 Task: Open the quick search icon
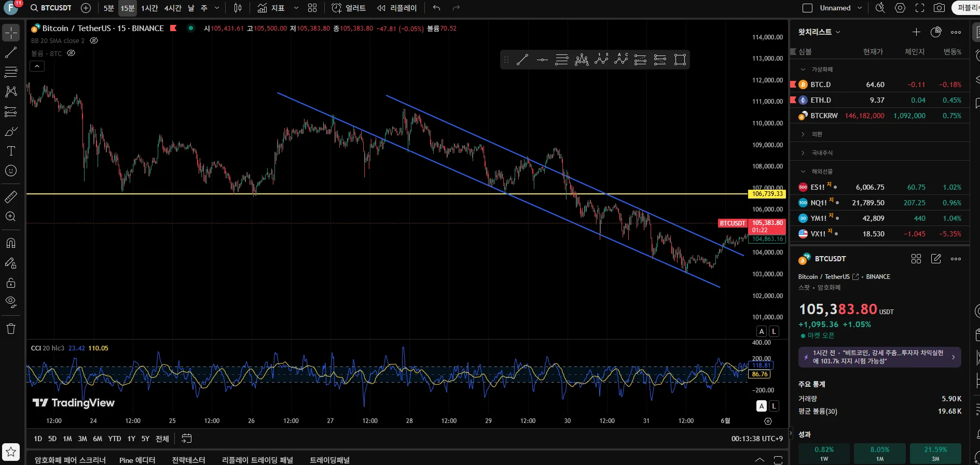point(880,8)
